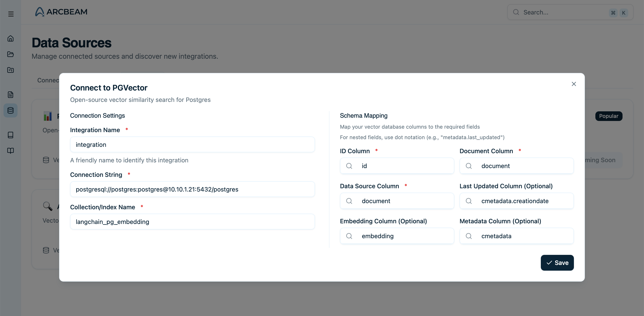Edit the Connection String field
This screenshot has height=316, width=644.
pyautogui.click(x=192, y=189)
